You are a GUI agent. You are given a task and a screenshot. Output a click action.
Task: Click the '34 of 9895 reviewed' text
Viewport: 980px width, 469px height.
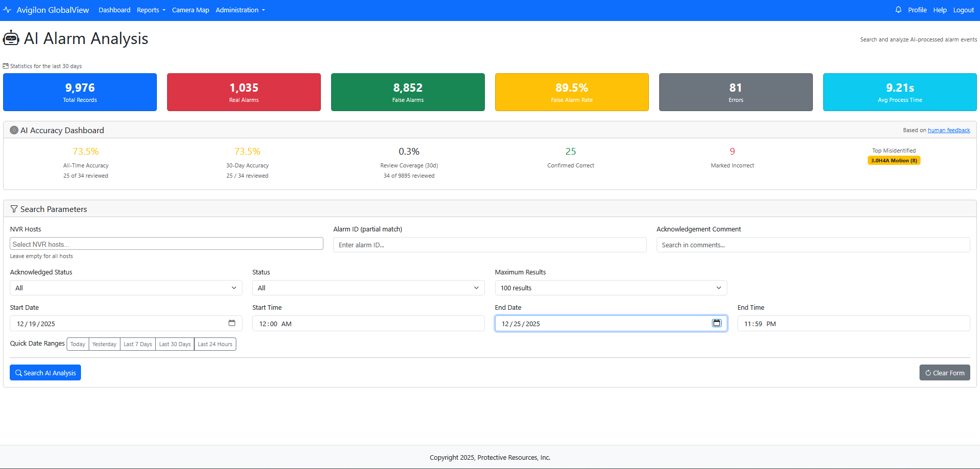pyautogui.click(x=409, y=176)
